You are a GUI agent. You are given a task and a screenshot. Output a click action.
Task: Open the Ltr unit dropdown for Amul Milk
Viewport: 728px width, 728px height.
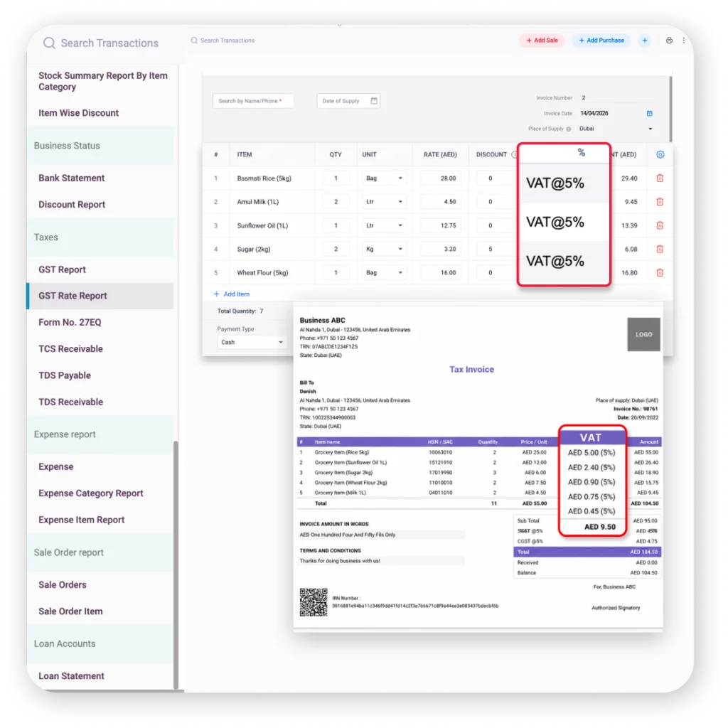tap(384, 202)
